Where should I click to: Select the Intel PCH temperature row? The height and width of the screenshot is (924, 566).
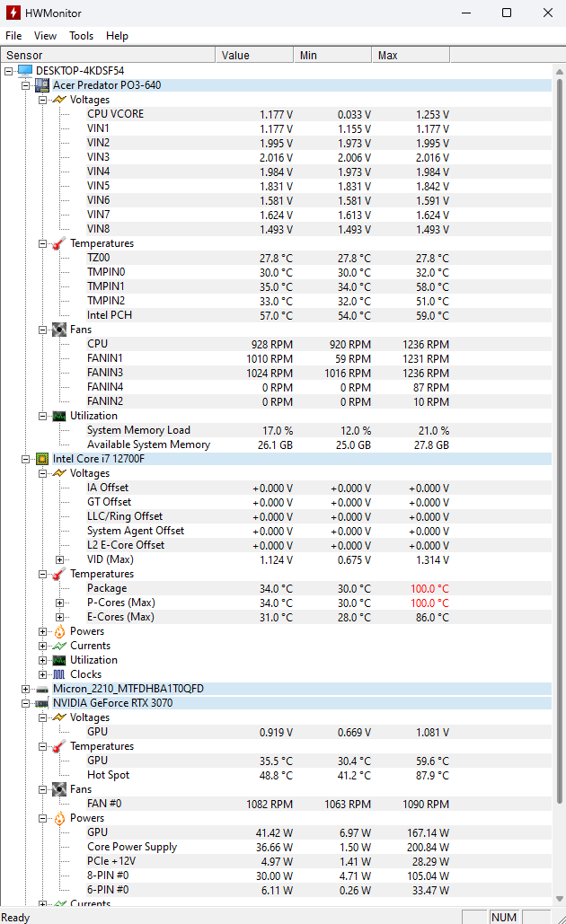click(318, 315)
